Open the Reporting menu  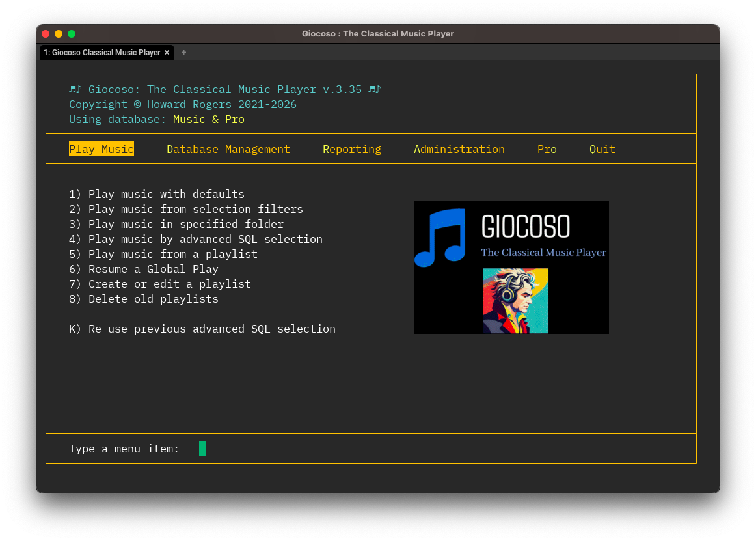click(352, 149)
